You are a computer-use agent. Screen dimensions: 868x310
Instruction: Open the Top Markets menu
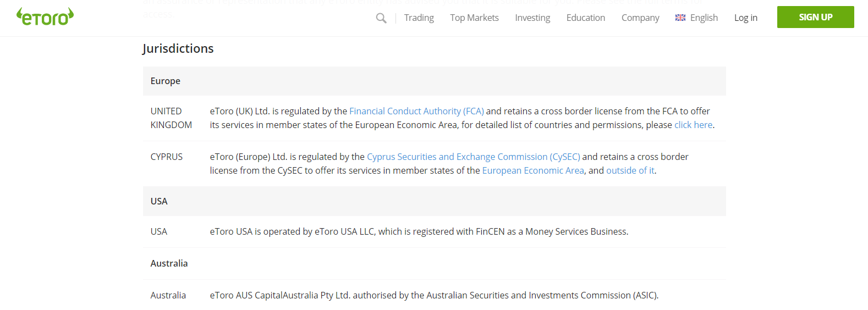pos(474,18)
